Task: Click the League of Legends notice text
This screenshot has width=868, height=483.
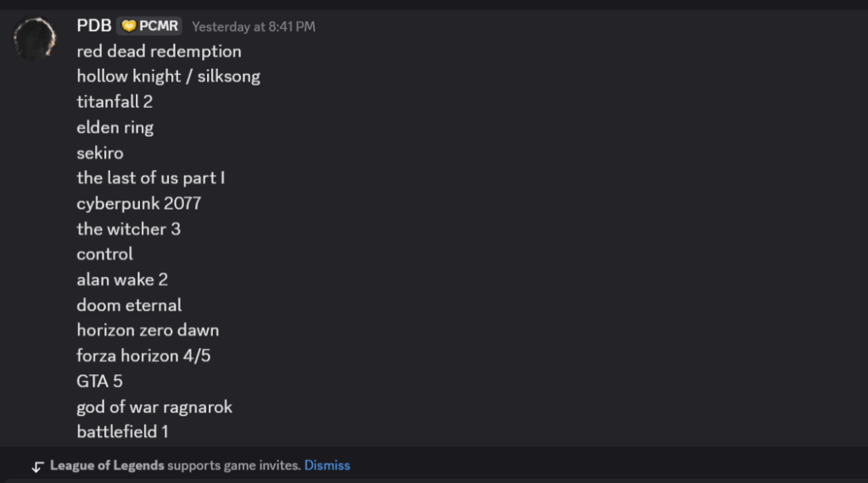Action: click(175, 465)
